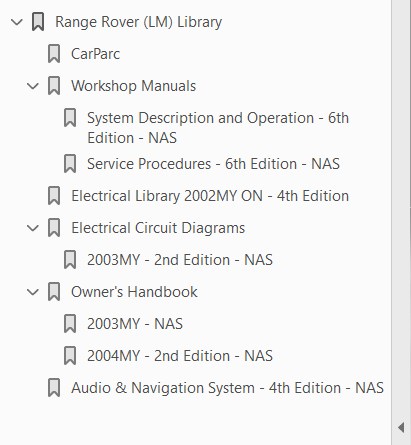
Task: Open the CarParc bookmark
Action: 95,54
